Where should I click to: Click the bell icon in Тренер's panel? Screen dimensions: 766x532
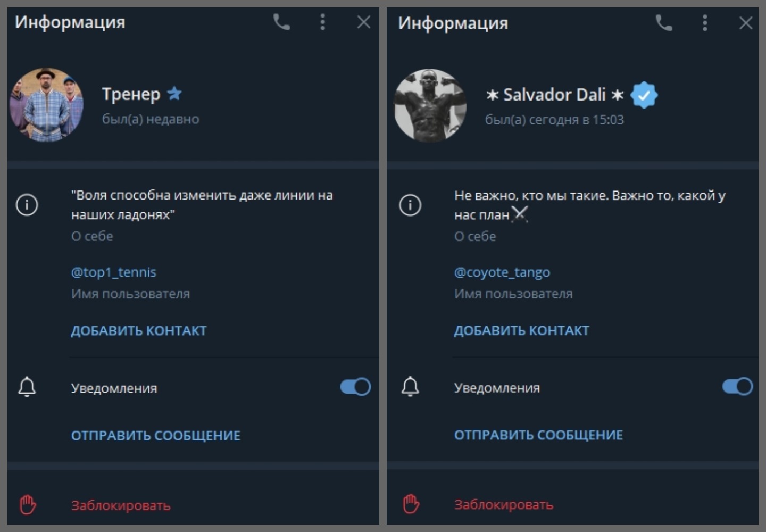coord(27,387)
